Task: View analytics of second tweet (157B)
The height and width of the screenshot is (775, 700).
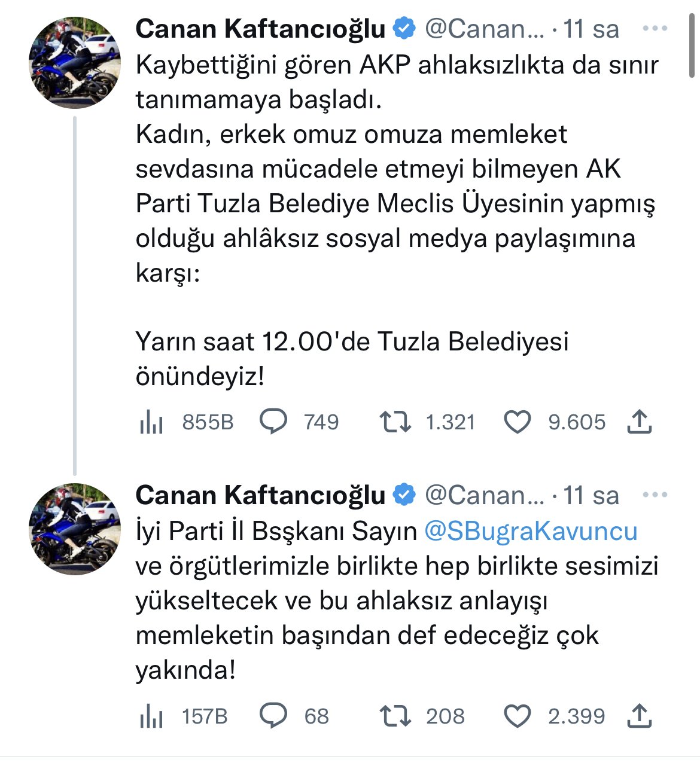Action: (x=152, y=716)
